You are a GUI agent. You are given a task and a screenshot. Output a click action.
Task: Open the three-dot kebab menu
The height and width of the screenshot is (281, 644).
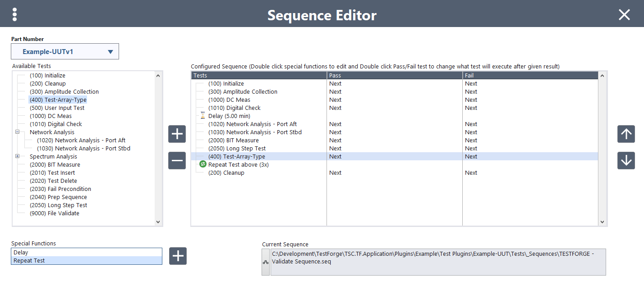click(15, 14)
